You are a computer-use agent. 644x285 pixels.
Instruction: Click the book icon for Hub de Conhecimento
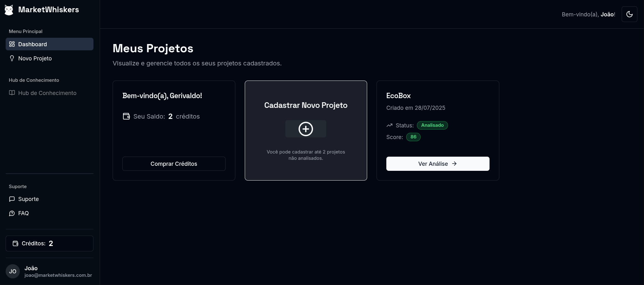[12, 93]
